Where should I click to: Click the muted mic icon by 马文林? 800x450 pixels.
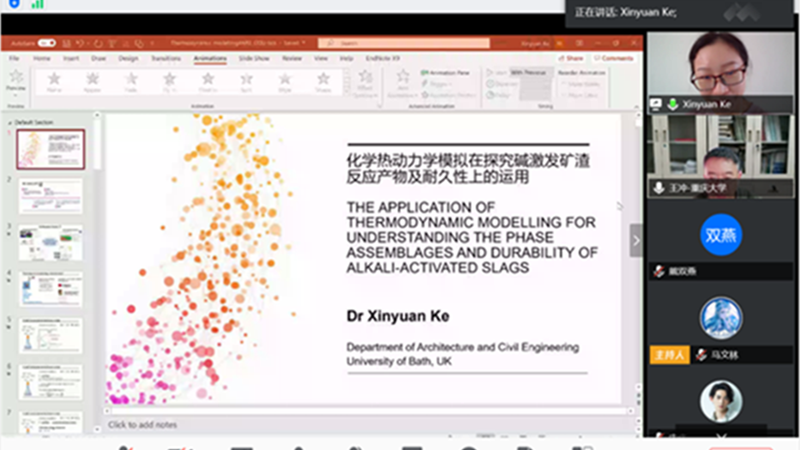tap(702, 355)
